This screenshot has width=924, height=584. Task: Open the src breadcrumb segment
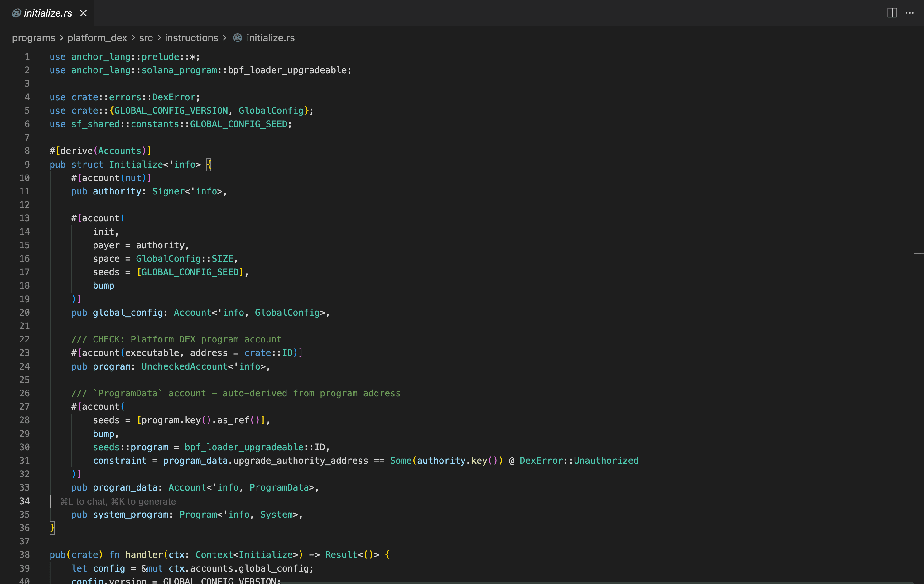coord(146,38)
